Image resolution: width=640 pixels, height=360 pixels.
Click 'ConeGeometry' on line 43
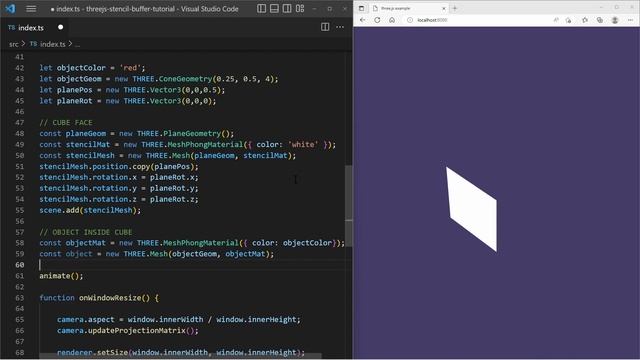tap(185, 79)
